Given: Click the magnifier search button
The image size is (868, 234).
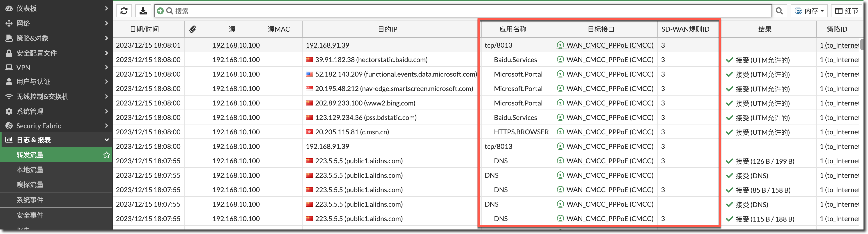Looking at the screenshot, I should pos(779,11).
